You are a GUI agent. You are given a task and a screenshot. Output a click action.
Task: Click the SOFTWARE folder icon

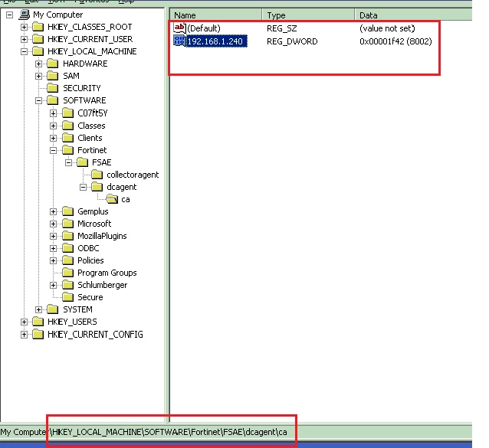tap(53, 100)
